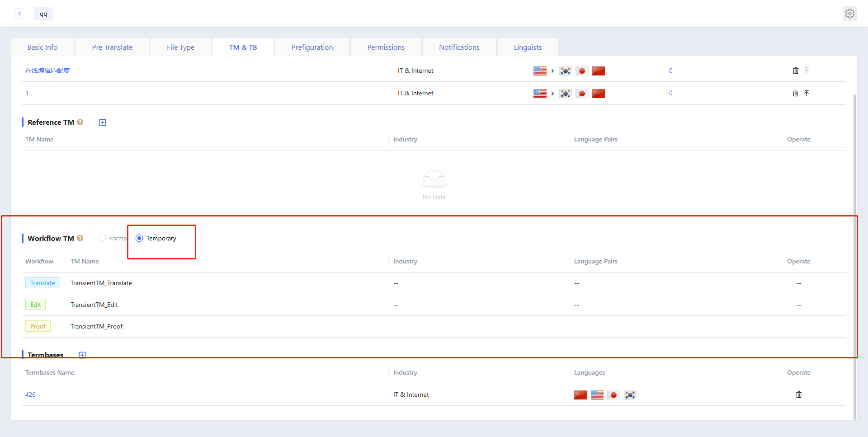This screenshot has height=437, width=868.
Task: Open the File Type tab
Action: tap(181, 47)
